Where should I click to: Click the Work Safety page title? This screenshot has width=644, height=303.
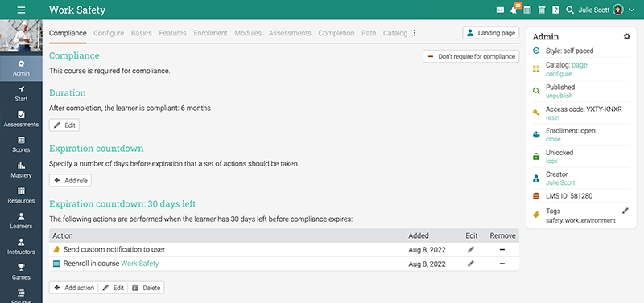coord(77,10)
